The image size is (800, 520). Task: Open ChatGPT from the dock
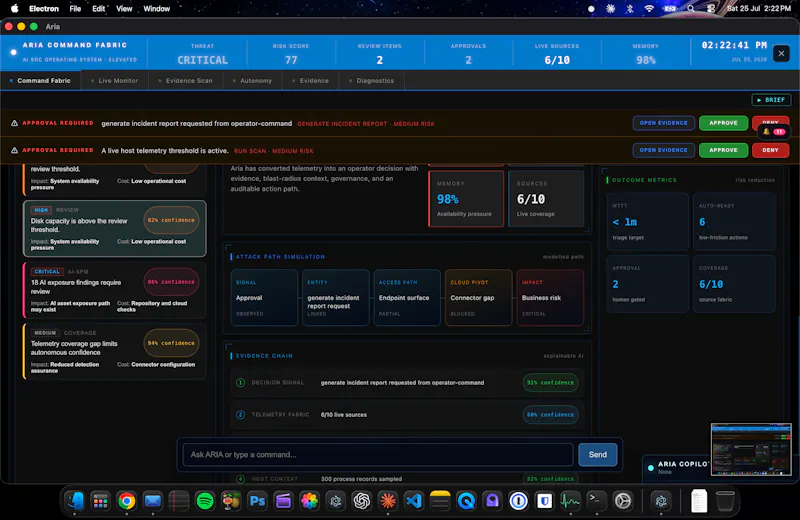pos(361,501)
